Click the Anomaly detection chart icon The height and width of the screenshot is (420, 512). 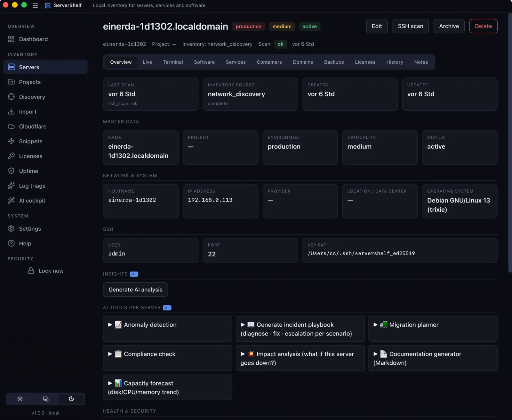118,325
